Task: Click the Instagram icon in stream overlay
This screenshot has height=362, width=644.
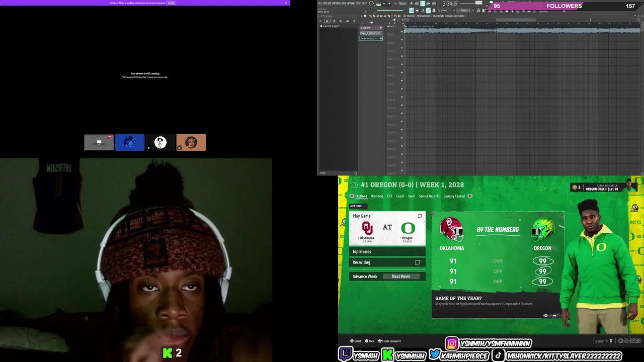Action: pos(452,343)
